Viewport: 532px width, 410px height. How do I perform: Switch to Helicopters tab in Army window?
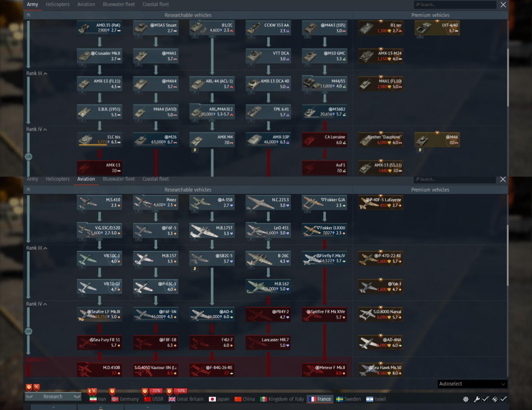(57, 5)
